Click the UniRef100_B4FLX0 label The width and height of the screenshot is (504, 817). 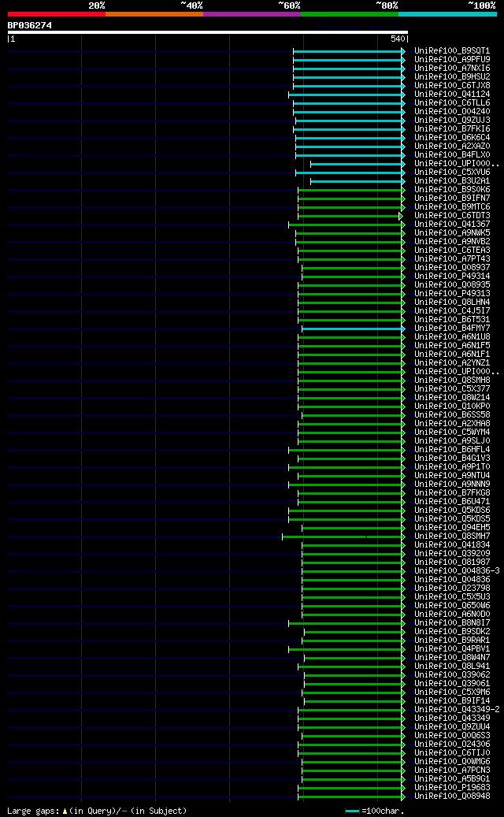pos(452,154)
